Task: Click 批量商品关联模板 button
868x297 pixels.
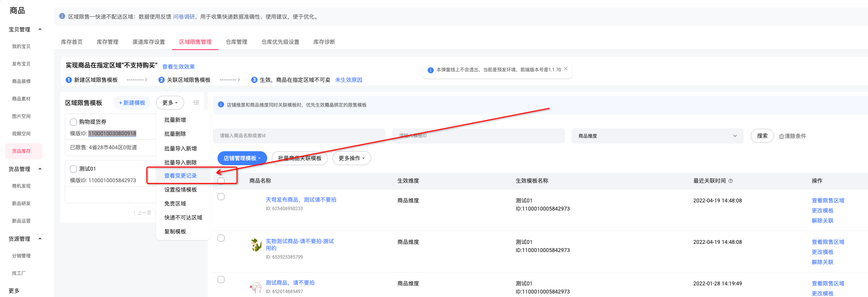Action: 300,158
